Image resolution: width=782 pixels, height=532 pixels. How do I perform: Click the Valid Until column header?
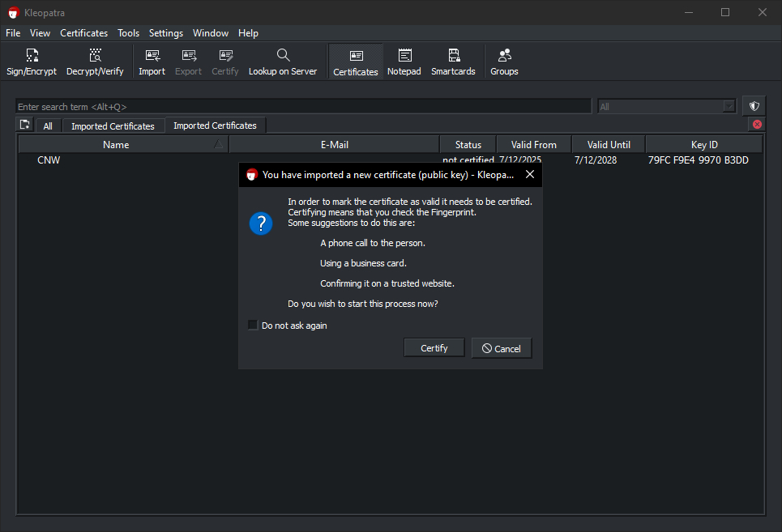[x=609, y=144]
